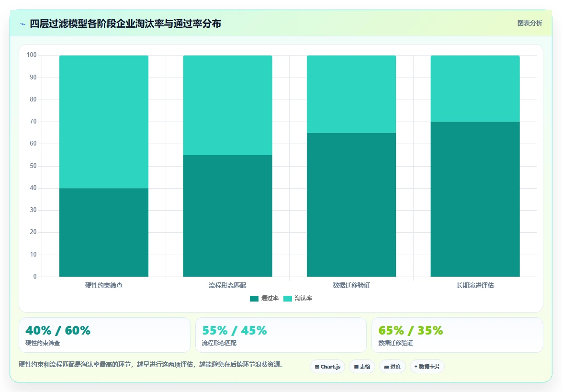Viewport: 562px width, 392px height.
Task: Click the 流程形态匹配 x-axis label
Action: coord(227,285)
